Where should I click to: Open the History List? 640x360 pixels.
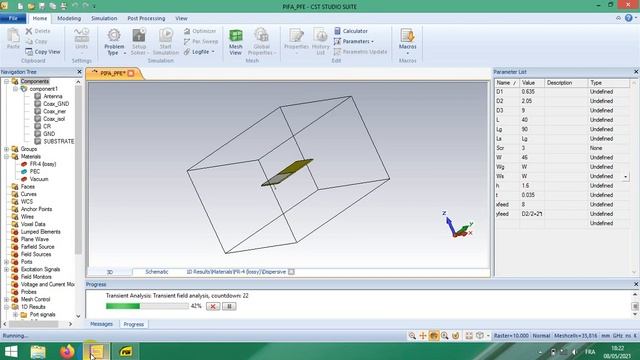[321, 41]
